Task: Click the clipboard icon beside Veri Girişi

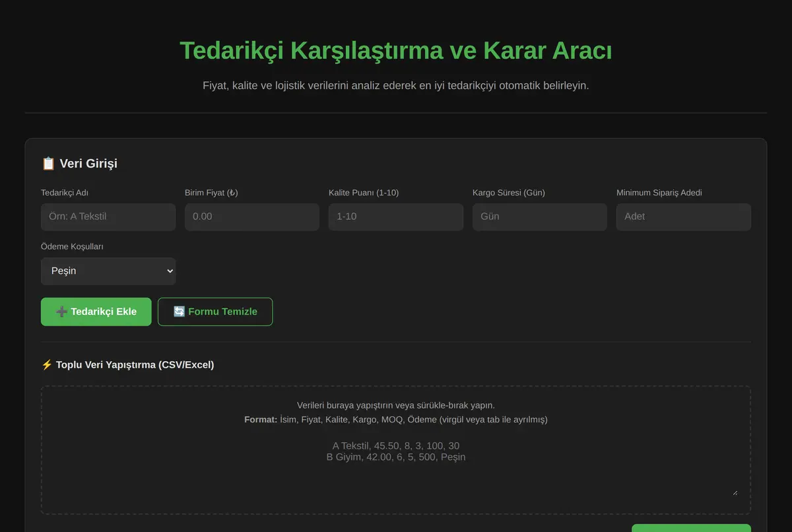Action: pos(48,163)
